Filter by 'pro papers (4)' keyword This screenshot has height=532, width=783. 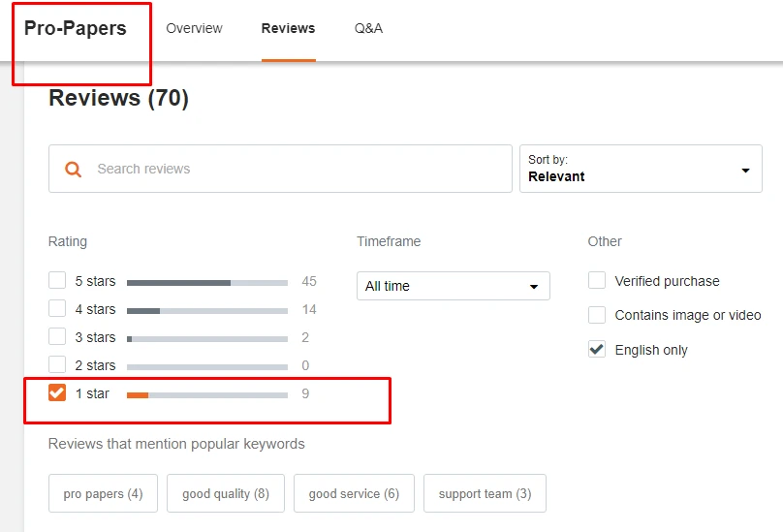(103, 493)
